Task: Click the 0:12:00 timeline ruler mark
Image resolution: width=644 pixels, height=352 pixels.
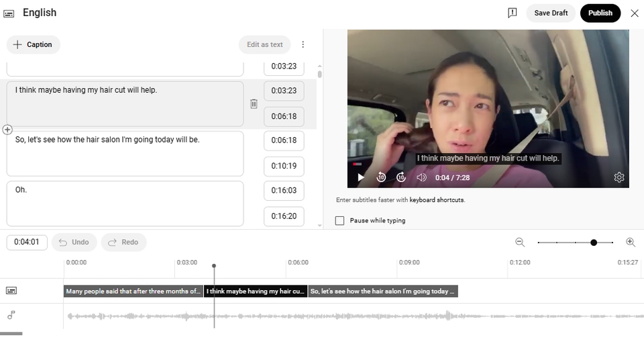Action: (520, 263)
